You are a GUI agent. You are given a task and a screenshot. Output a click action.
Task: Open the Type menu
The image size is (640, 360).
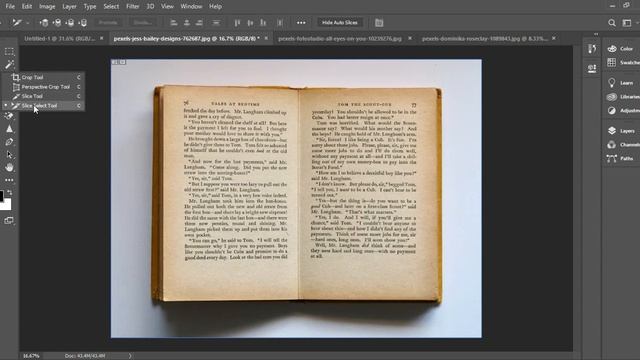click(90, 7)
